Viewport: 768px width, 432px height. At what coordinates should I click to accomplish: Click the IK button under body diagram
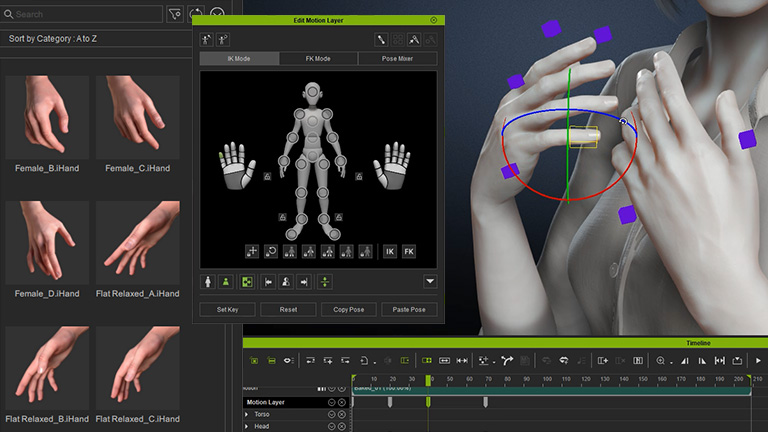point(390,252)
